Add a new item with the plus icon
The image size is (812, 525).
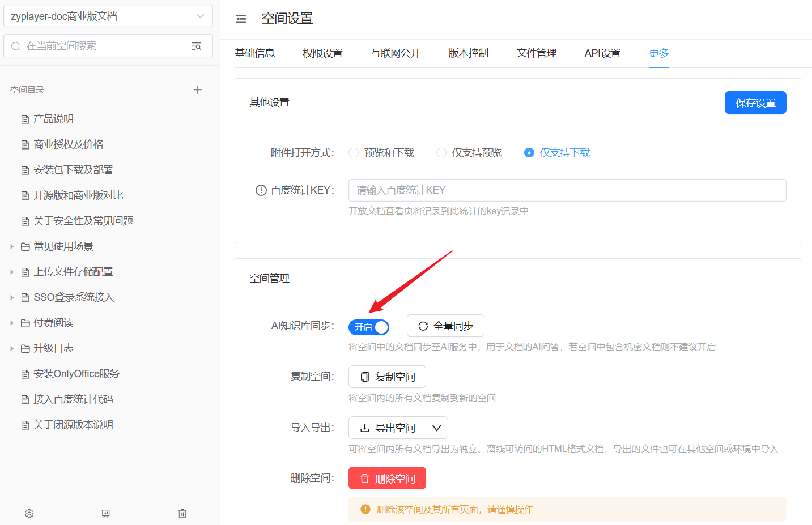pos(197,90)
